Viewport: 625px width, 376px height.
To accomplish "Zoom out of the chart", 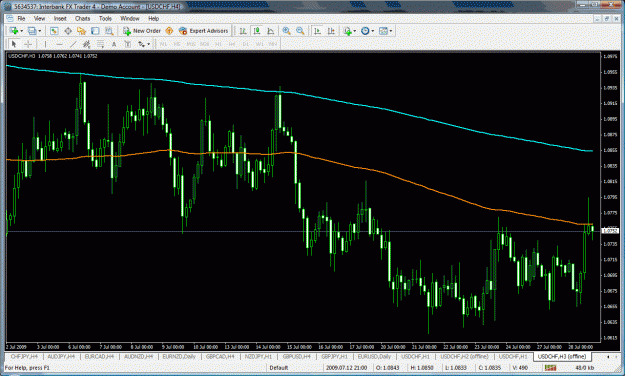I will 300,31.
